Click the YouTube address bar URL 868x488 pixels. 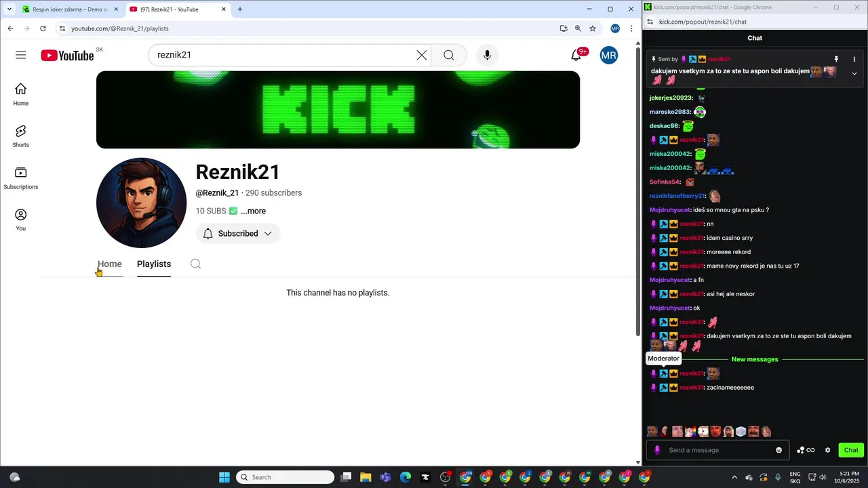point(120,28)
